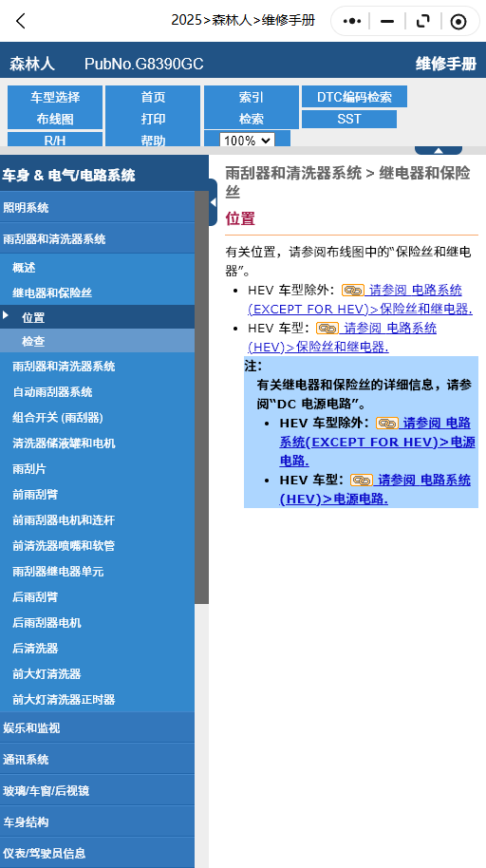Click the SST toolbar button
This screenshot has width=486, height=868.
tap(349, 119)
